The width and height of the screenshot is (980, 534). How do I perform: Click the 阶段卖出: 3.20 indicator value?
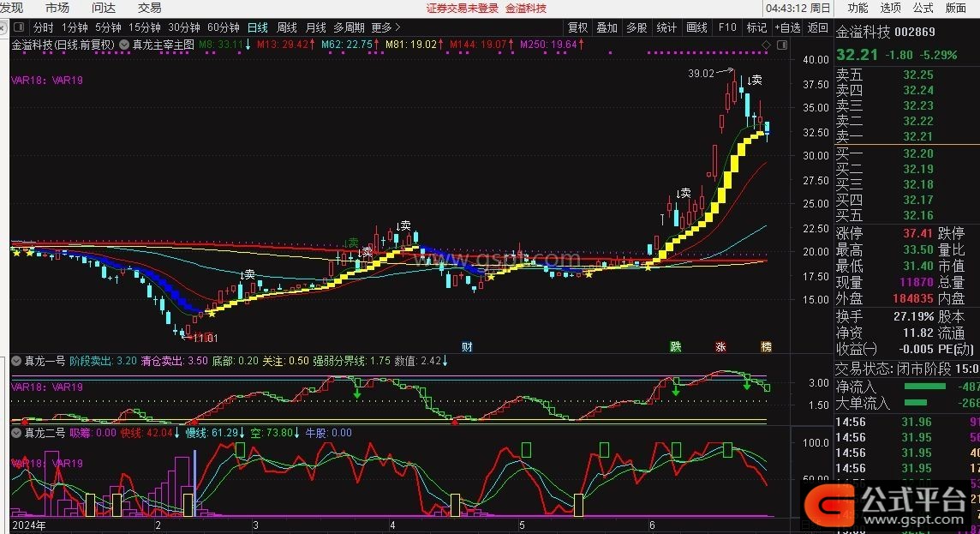[103, 361]
